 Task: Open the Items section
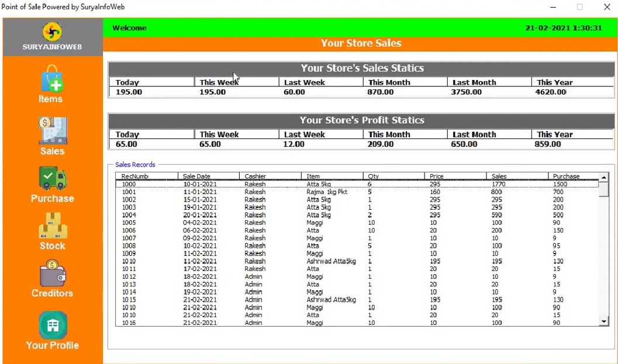point(51,84)
